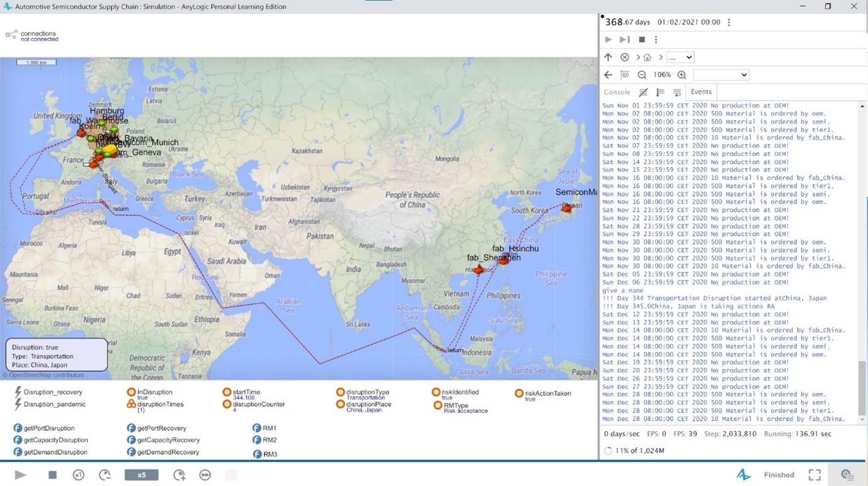Open the run controls more options menu
The width and height of the screenshot is (868, 486).
[x=656, y=39]
